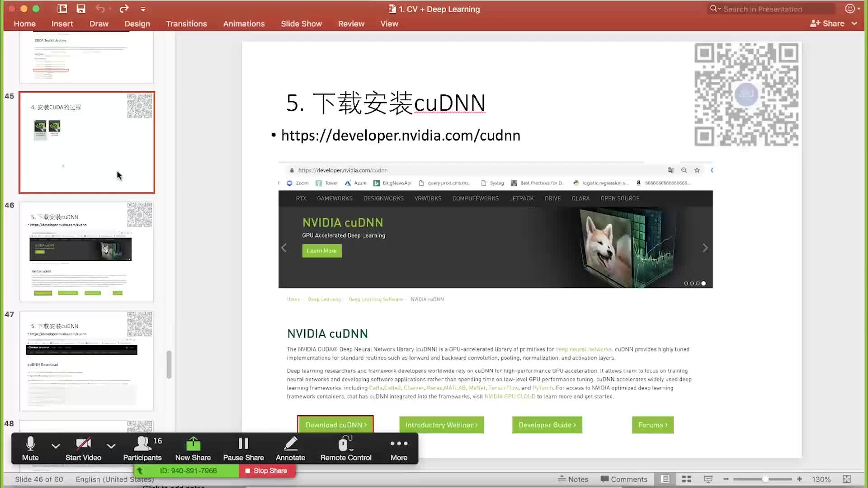This screenshot has width=868, height=488.
Task: Click the Save icon in toolbar
Action: click(81, 9)
